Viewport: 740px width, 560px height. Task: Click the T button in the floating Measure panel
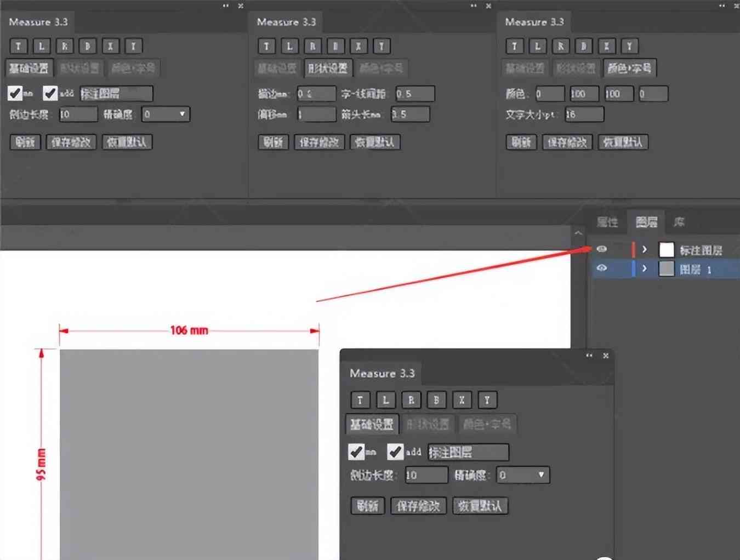pos(360,400)
